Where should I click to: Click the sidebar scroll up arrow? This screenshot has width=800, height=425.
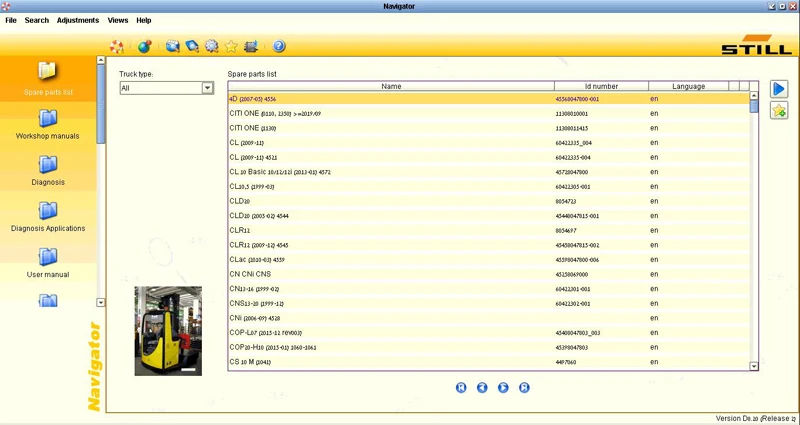[101, 60]
